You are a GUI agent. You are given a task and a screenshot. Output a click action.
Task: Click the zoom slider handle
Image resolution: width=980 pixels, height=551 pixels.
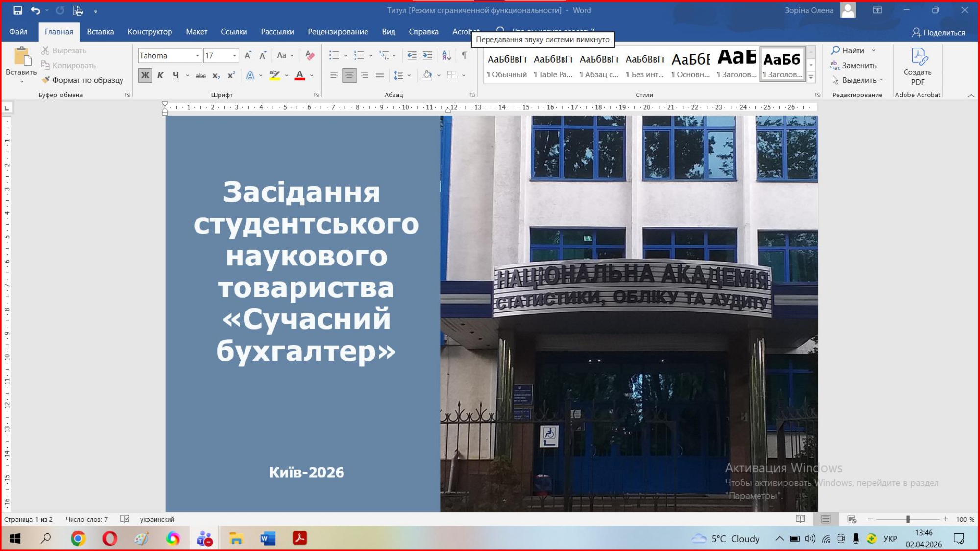(x=908, y=519)
